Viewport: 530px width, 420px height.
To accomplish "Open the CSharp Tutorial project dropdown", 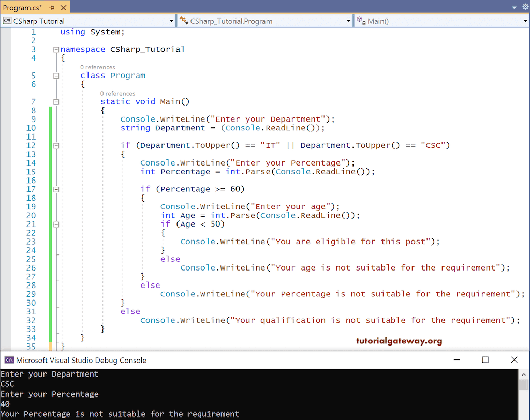I will pyautogui.click(x=172, y=20).
